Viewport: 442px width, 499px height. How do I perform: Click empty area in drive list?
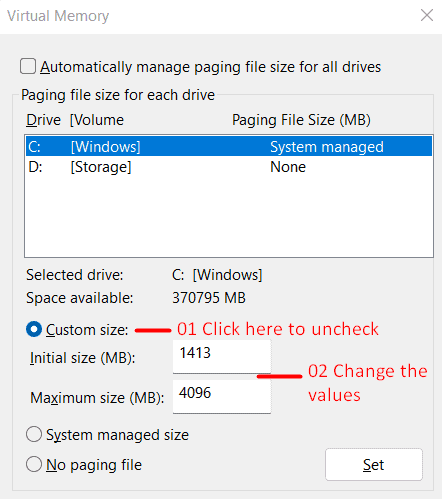[229, 217]
